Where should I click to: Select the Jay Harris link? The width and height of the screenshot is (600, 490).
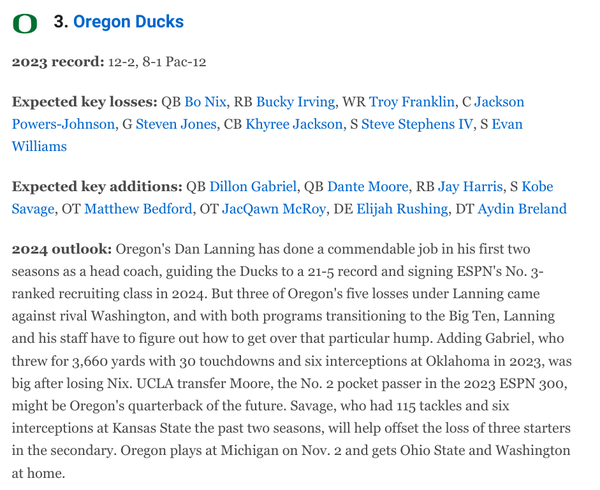point(470,186)
